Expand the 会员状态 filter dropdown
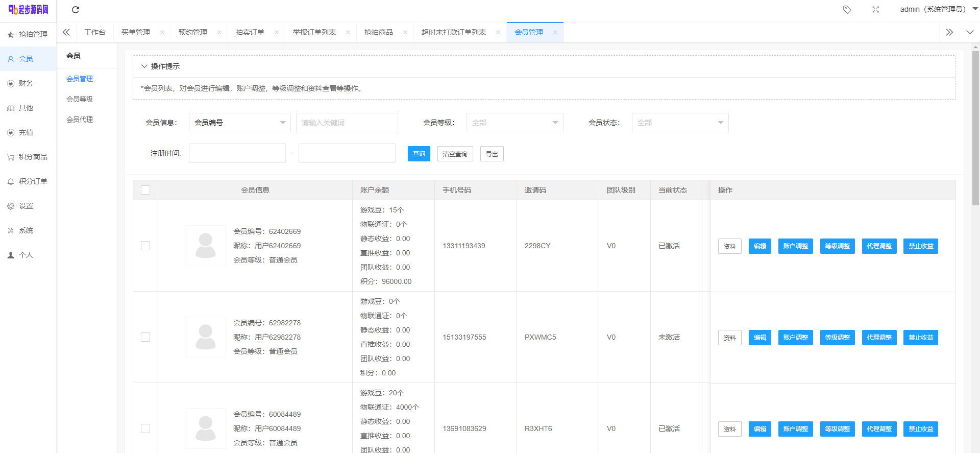The height and width of the screenshot is (453, 980). tap(680, 123)
